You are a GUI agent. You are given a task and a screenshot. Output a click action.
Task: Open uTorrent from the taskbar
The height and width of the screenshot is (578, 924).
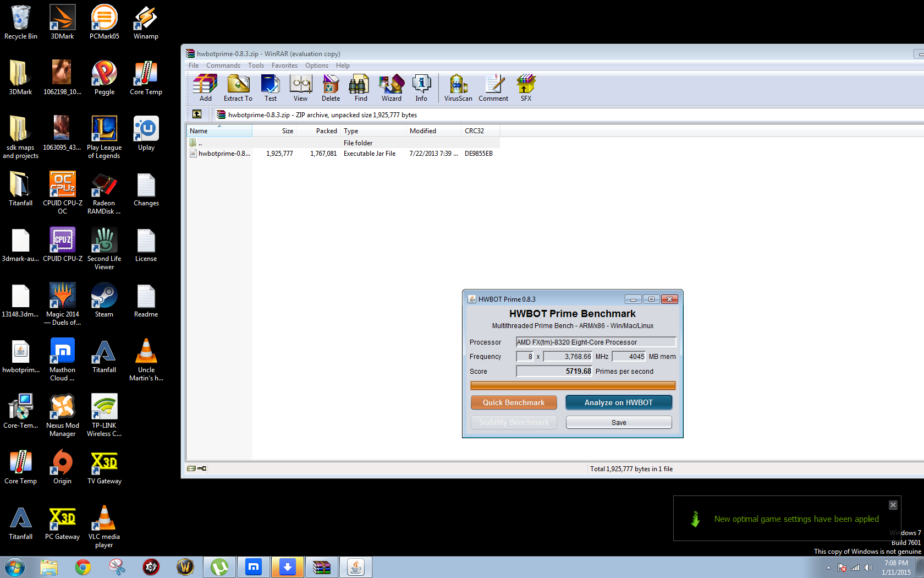click(219, 567)
